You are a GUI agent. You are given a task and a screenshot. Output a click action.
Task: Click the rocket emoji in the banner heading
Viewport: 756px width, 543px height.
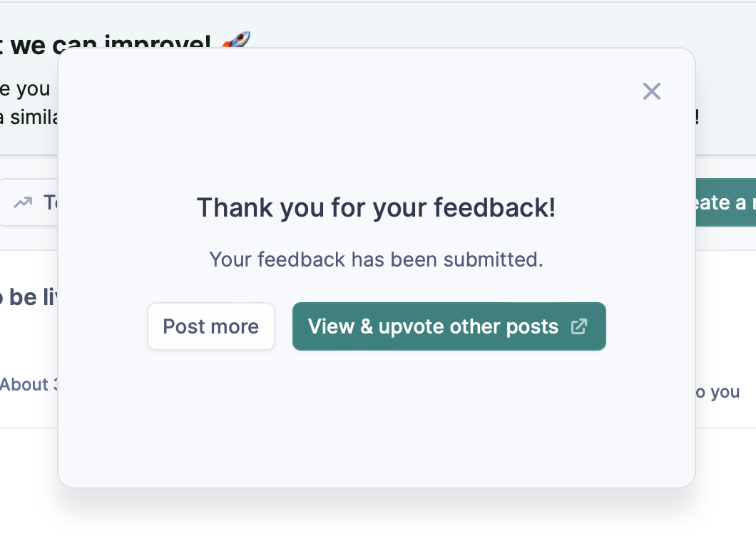pyautogui.click(x=236, y=40)
